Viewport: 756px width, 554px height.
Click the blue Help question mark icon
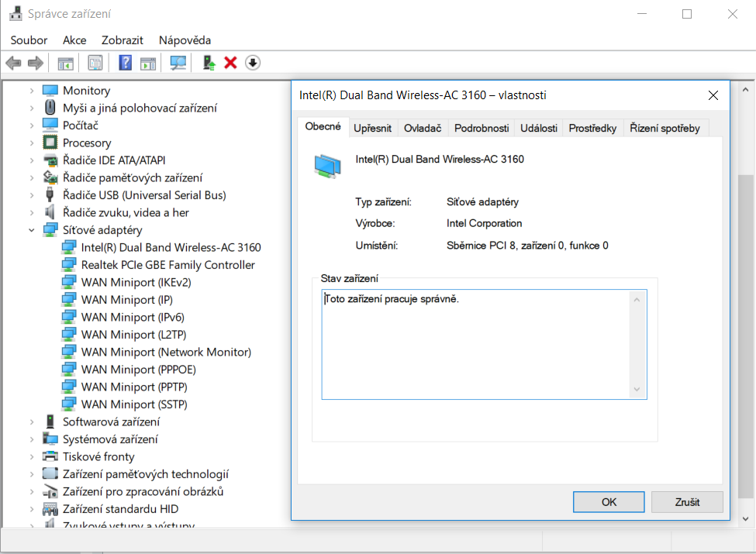click(125, 63)
